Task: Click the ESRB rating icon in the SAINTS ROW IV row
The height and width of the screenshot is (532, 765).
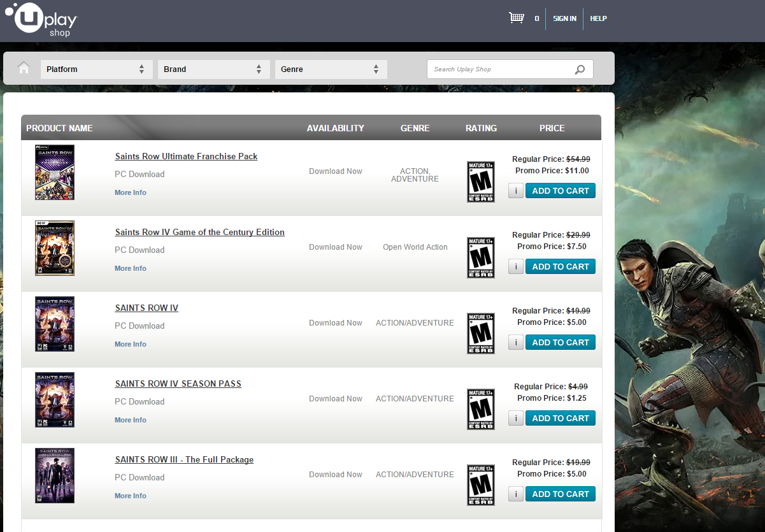Action: 481,333
